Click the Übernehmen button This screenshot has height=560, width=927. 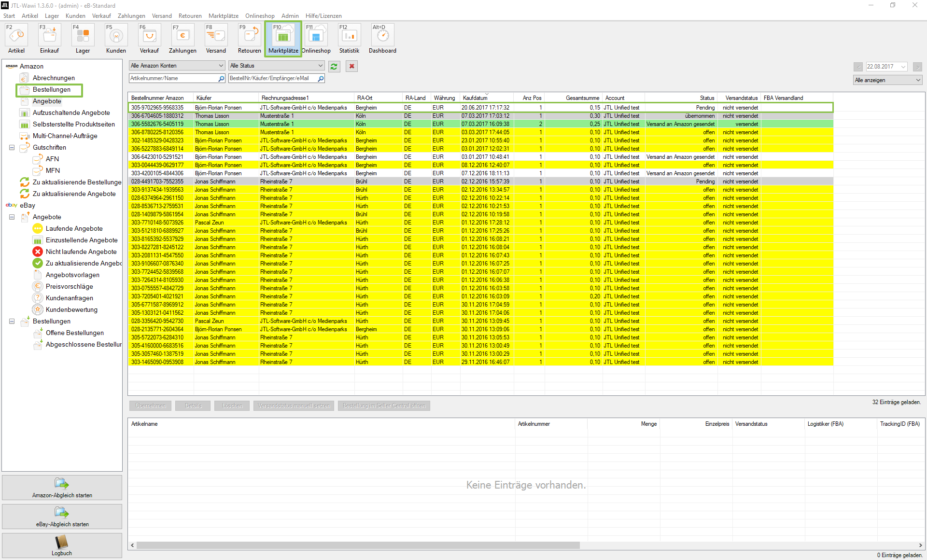151,406
